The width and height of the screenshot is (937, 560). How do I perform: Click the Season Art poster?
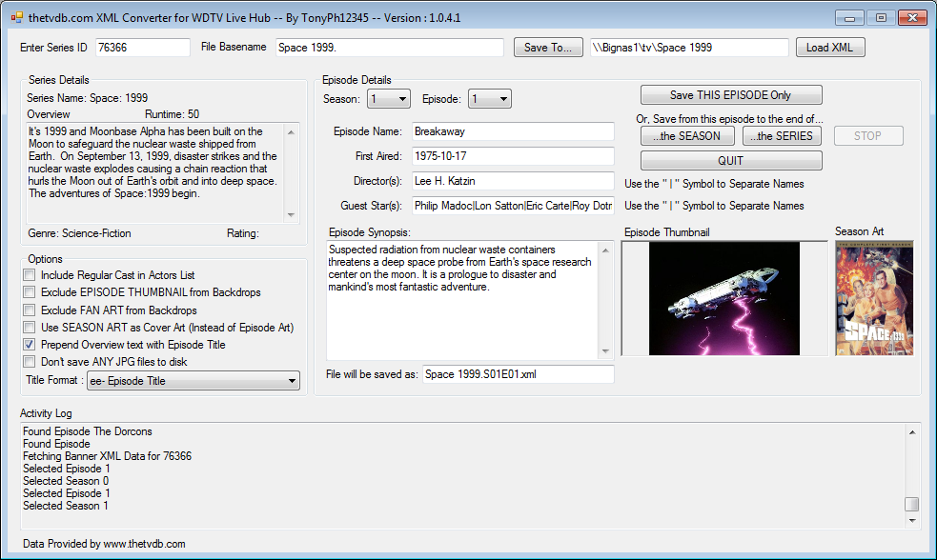point(874,298)
